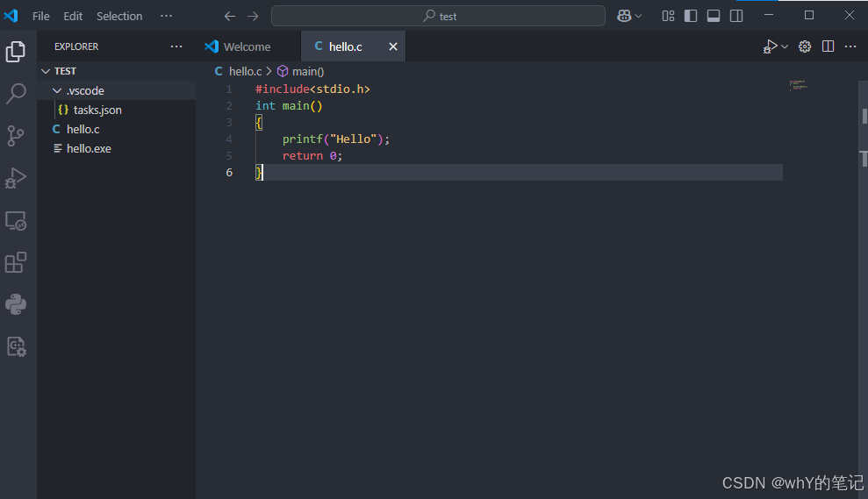Click the braces icon of tasks.json
Image resolution: width=868 pixels, height=499 pixels.
pyautogui.click(x=63, y=110)
